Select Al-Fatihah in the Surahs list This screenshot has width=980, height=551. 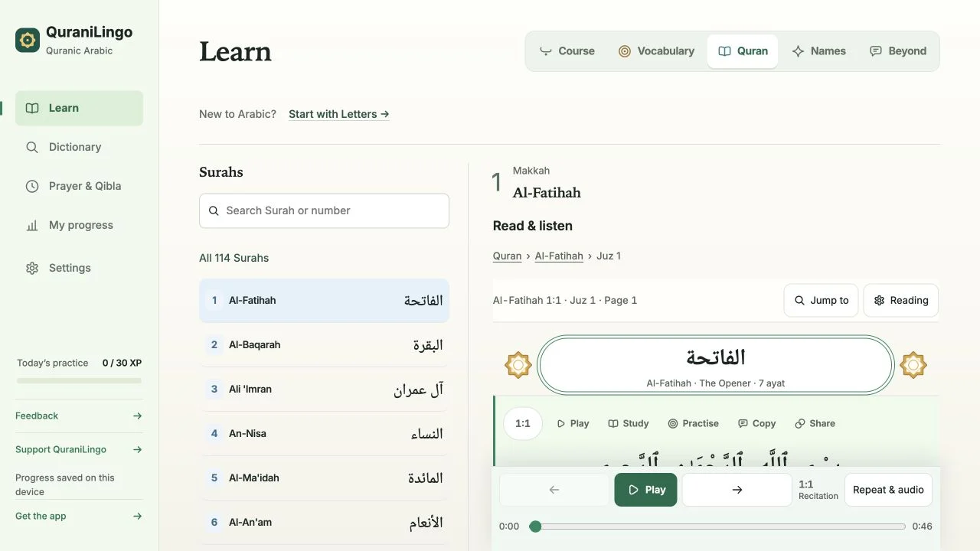click(324, 300)
